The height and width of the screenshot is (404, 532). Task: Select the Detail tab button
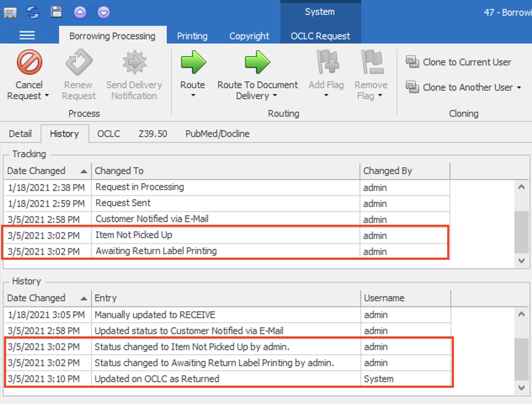point(20,134)
